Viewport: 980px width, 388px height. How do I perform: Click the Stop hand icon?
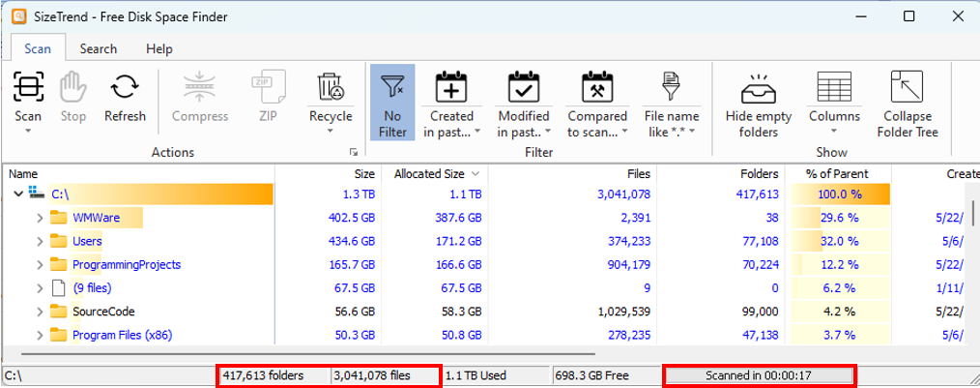coord(72,86)
